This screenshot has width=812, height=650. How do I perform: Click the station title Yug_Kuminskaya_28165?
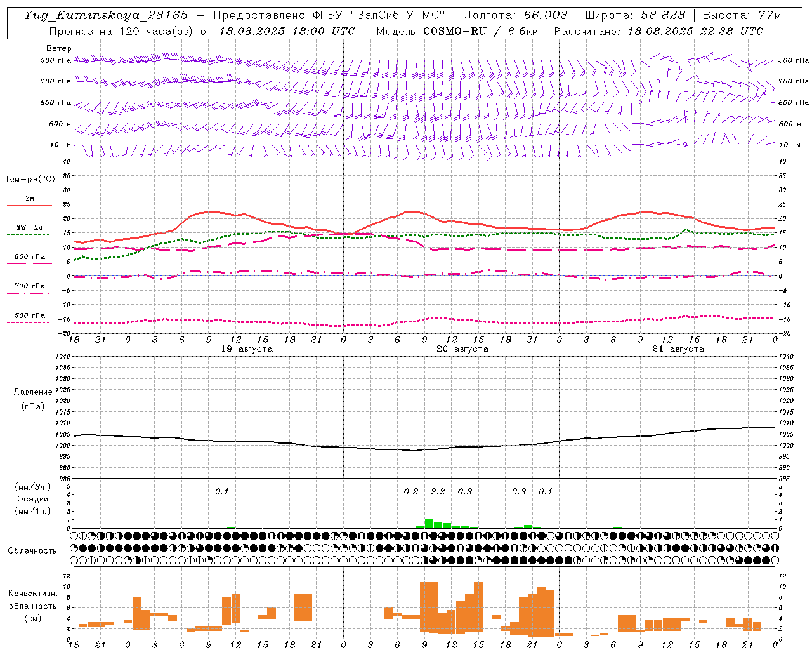[107, 15]
